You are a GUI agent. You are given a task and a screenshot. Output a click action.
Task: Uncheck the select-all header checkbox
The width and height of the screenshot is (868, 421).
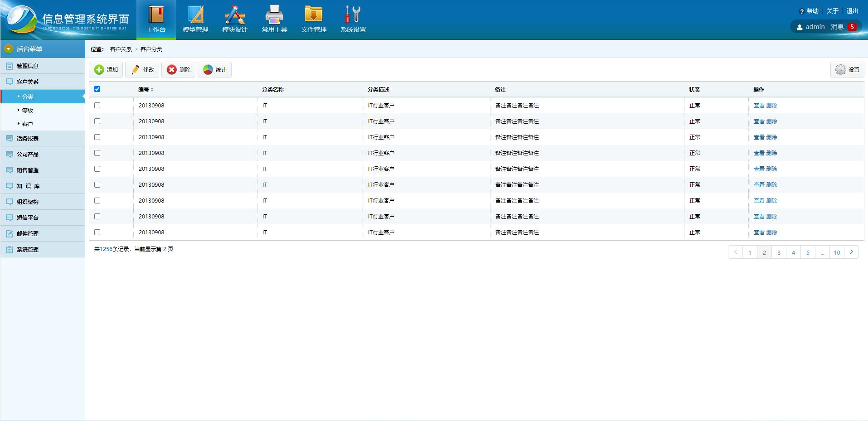(97, 89)
